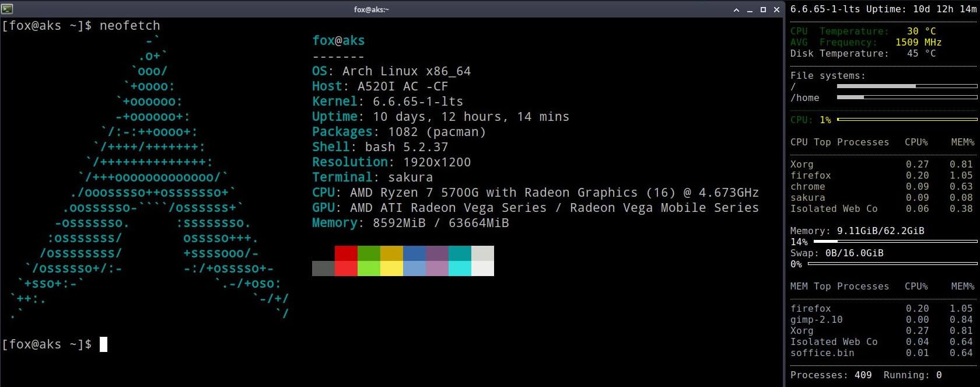Click the 'Terminal: sakura' line
This screenshot has width=980, height=387.
373,177
